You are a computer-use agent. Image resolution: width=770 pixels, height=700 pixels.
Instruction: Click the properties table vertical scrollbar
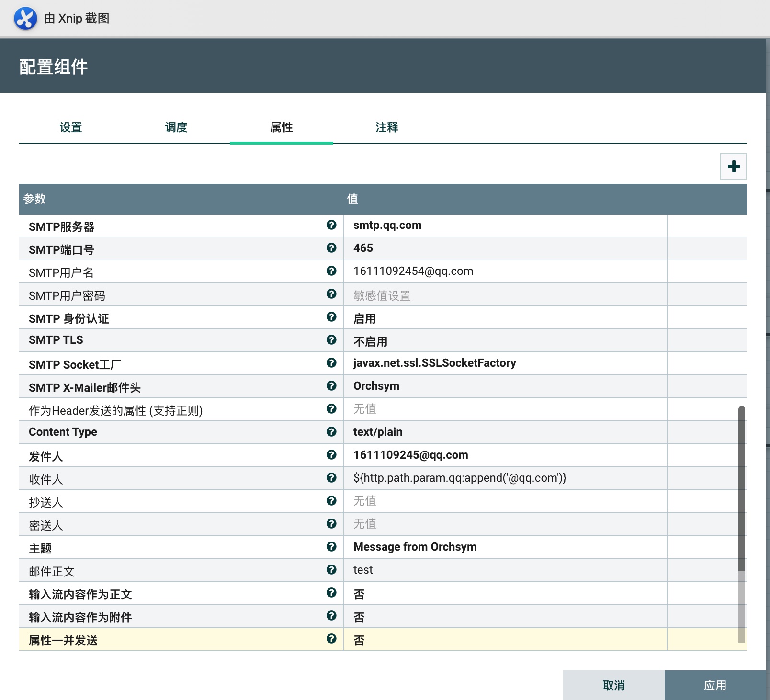pyautogui.click(x=741, y=488)
